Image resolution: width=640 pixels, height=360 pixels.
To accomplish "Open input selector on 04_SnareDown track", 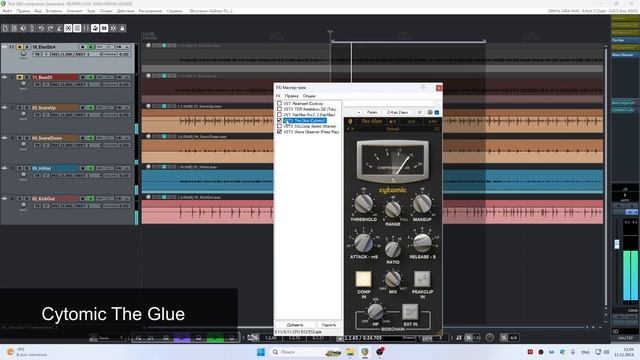I will coord(76,145).
